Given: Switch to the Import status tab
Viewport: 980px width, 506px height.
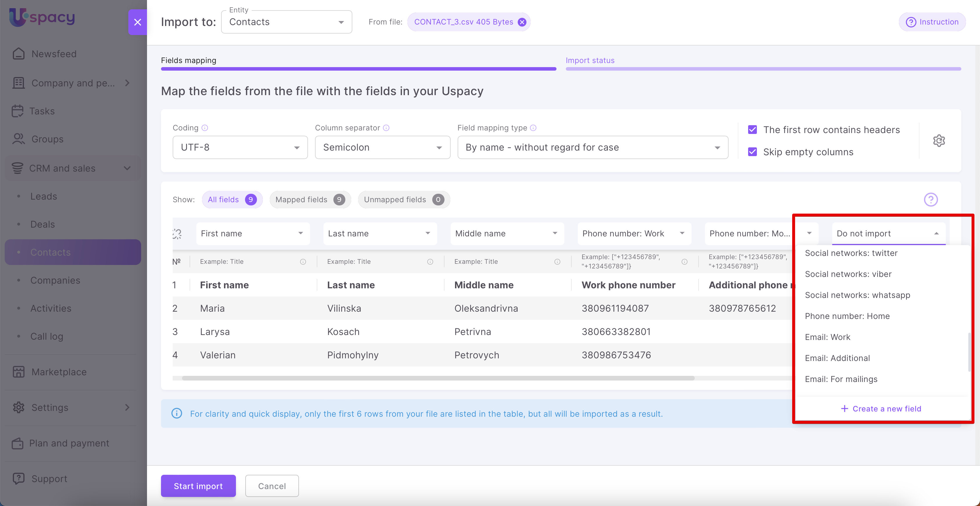Looking at the screenshot, I should [x=590, y=60].
